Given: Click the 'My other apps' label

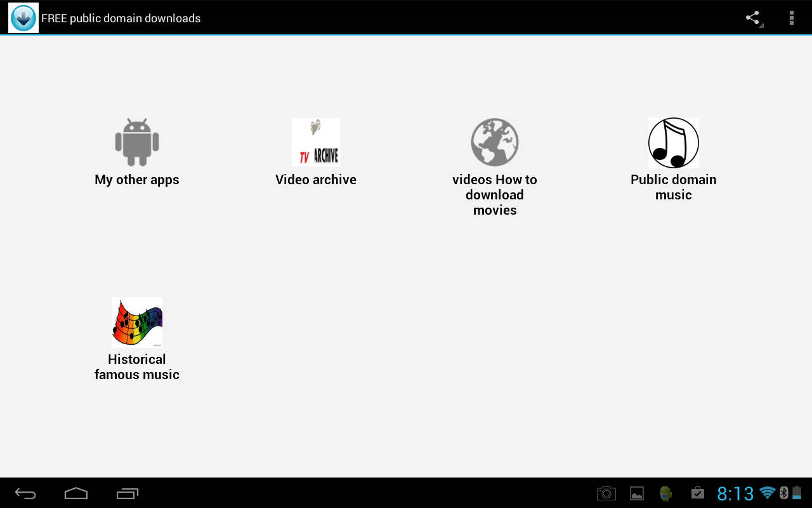Looking at the screenshot, I should [137, 180].
